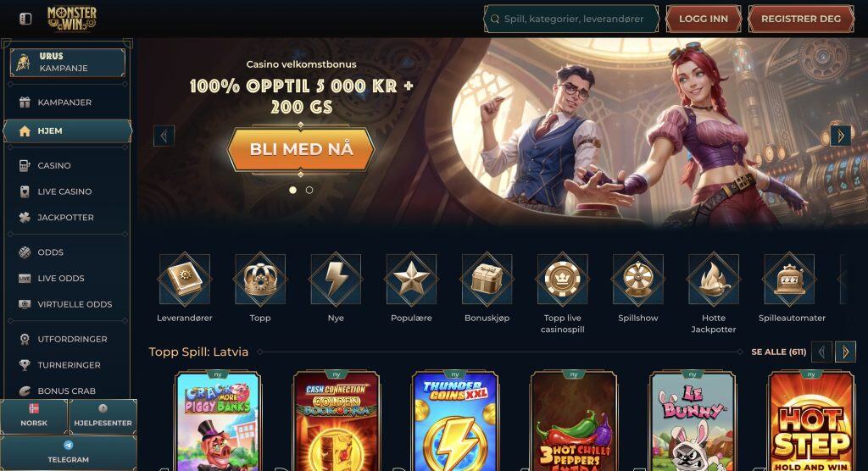Open the Thunder Coins XXL game thumbnail
This screenshot has height=471, width=868.
[x=455, y=422]
